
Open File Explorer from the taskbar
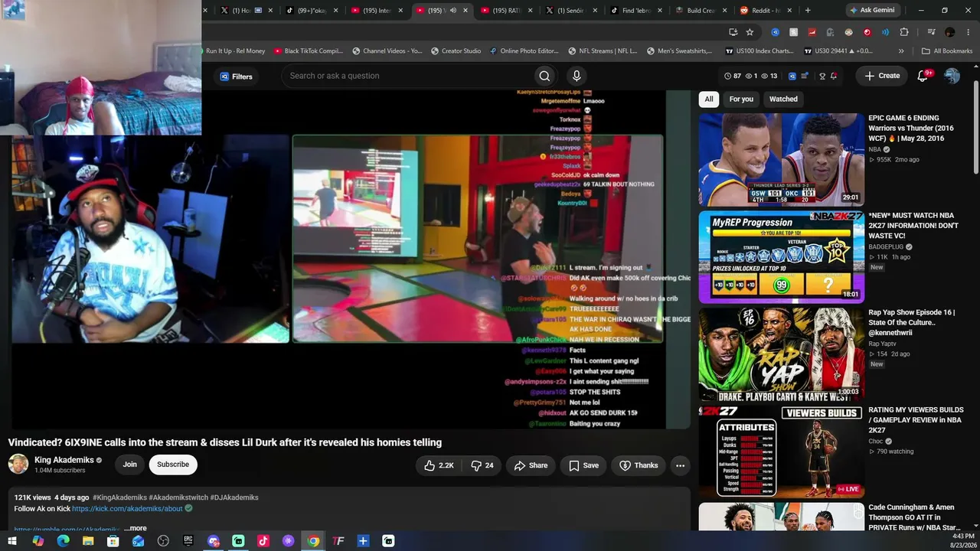[88, 541]
